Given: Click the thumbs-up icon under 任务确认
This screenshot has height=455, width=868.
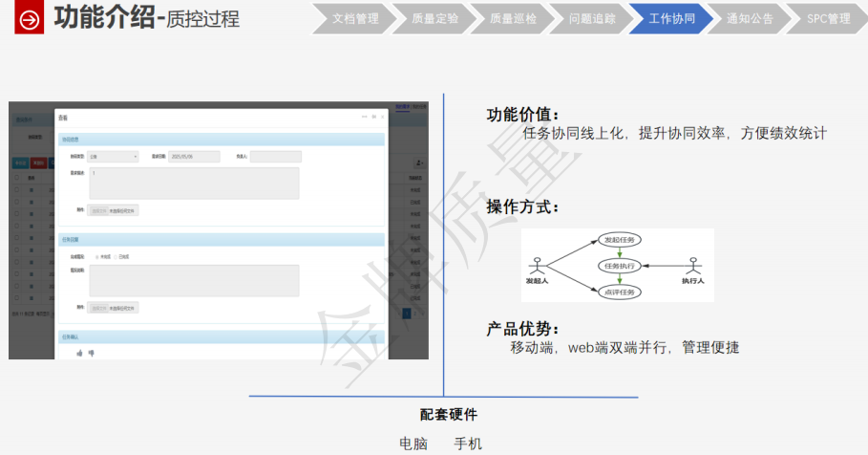Looking at the screenshot, I should (x=79, y=353).
